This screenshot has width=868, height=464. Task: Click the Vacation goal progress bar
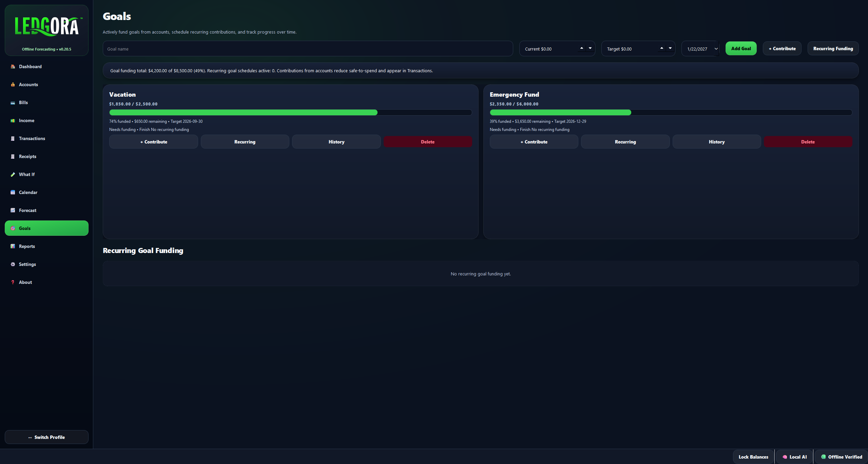coord(290,112)
